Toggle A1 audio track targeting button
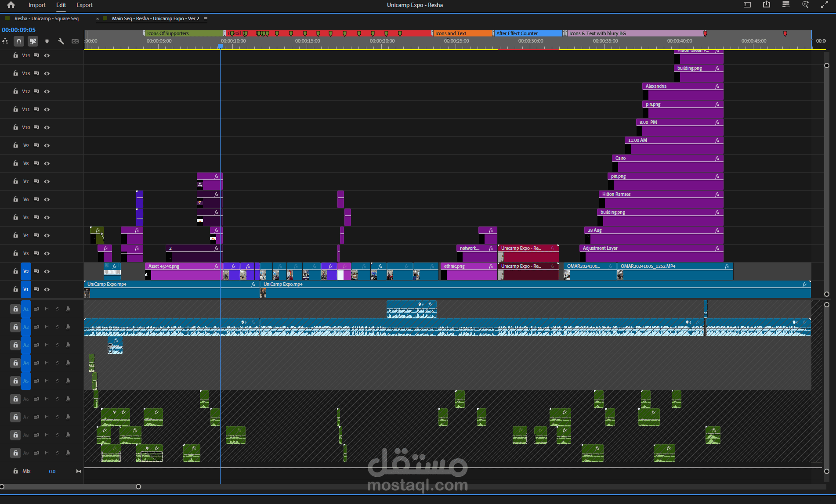 (x=26, y=309)
